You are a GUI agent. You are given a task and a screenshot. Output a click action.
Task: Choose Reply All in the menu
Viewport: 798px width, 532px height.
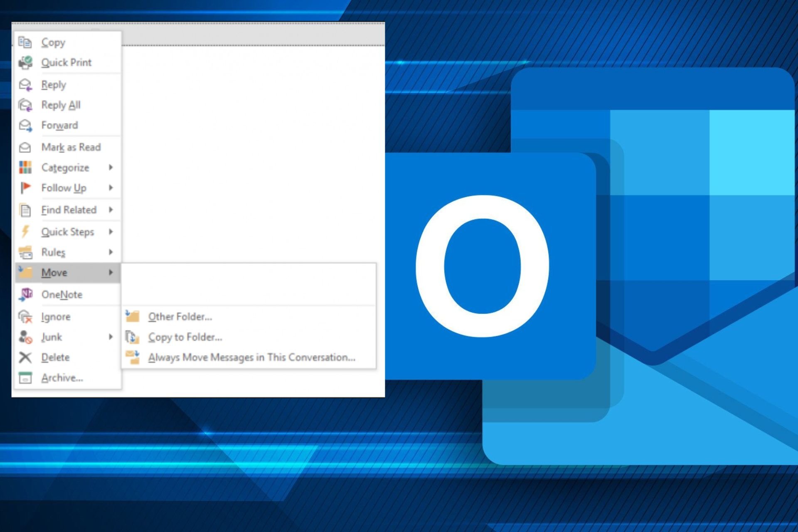(x=68, y=105)
